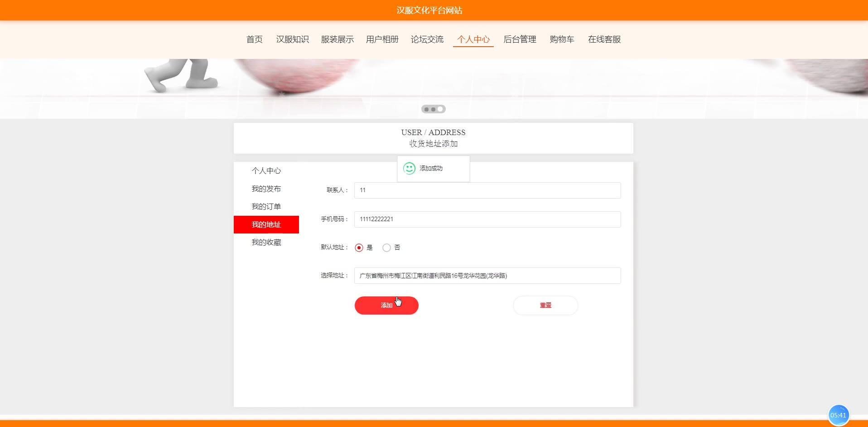Select the third carousel indicator dot
Viewport: 868px width, 427px height.
coord(440,109)
